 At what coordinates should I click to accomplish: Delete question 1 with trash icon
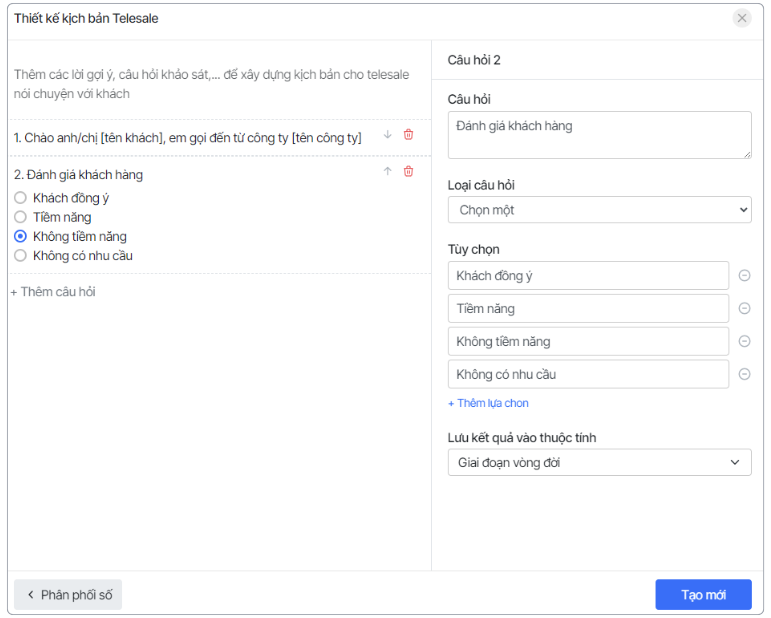coord(408,135)
